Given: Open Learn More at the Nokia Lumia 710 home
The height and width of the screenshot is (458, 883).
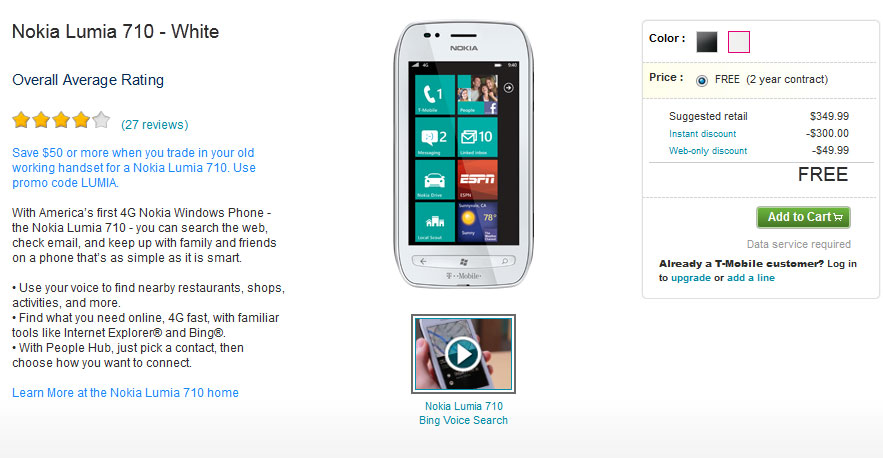Looking at the screenshot, I should [125, 393].
